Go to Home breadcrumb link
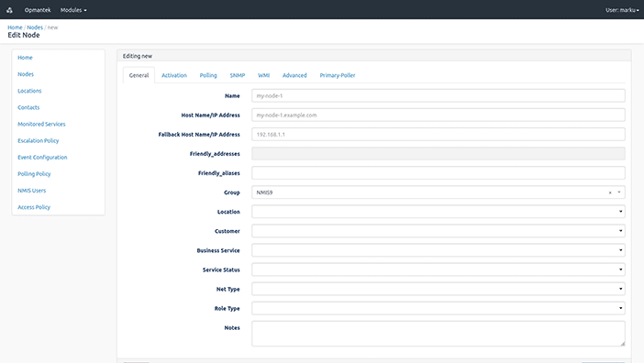 (15, 27)
